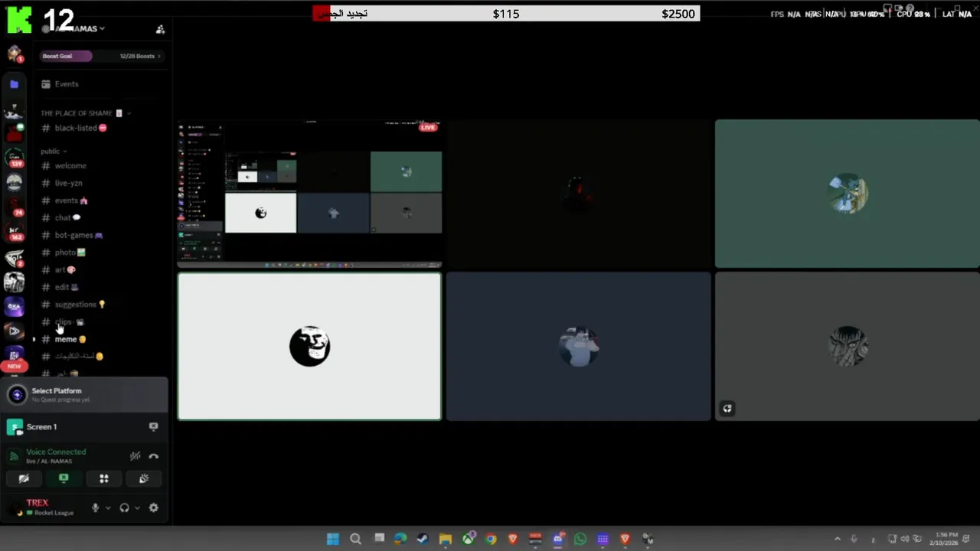
Task: Open the top direct messages avatar icon
Action: click(14, 54)
